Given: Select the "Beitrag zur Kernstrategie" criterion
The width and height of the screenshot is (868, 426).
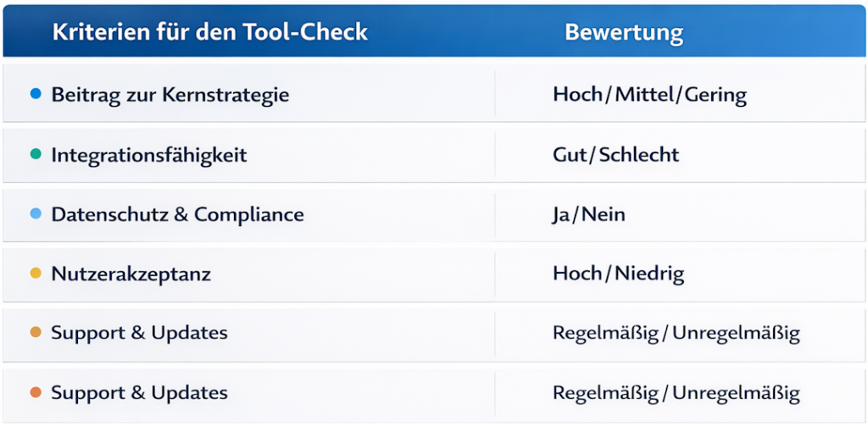Looking at the screenshot, I should (170, 95).
